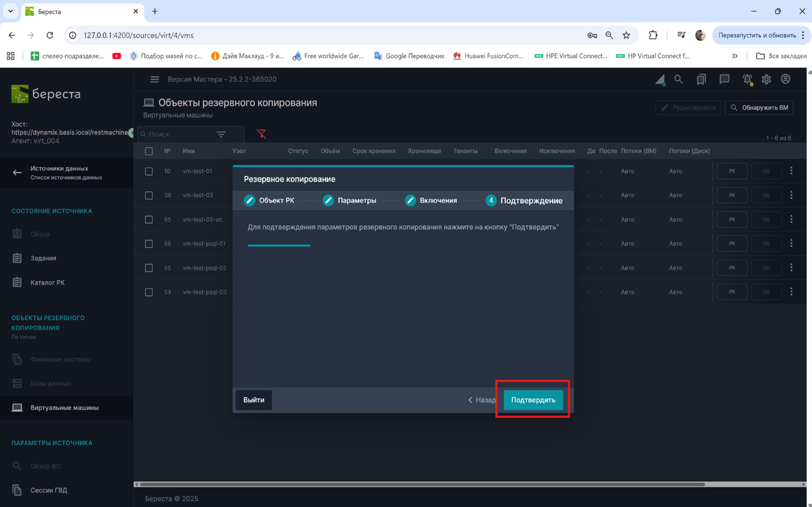Click the clear filter icon
The image size is (812, 507).
(261, 134)
